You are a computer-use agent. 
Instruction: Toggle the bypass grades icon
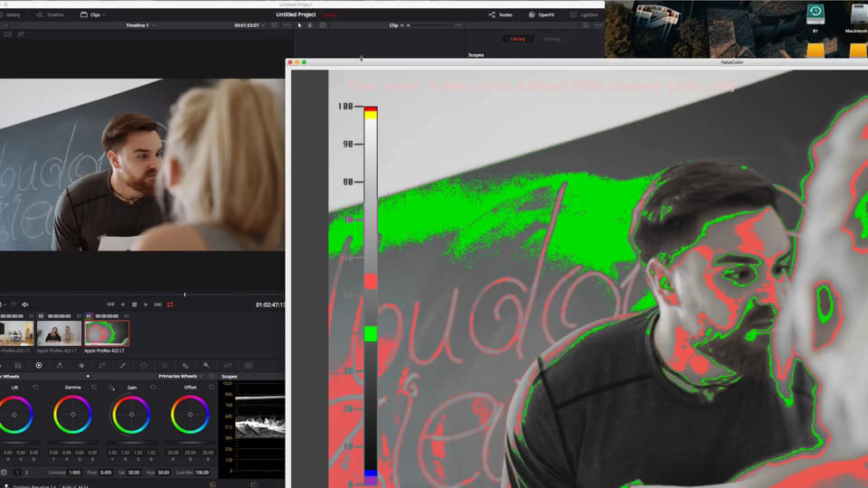click(x=322, y=25)
